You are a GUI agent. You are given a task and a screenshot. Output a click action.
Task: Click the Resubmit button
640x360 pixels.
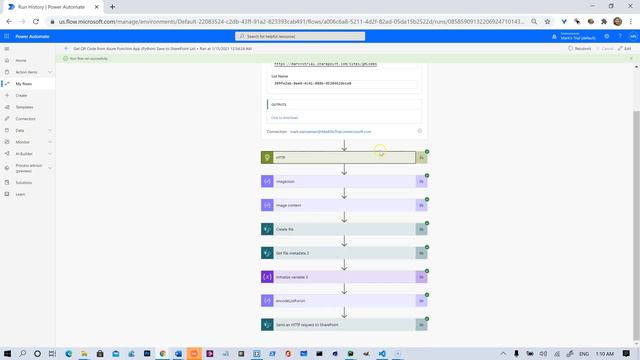[580, 49]
